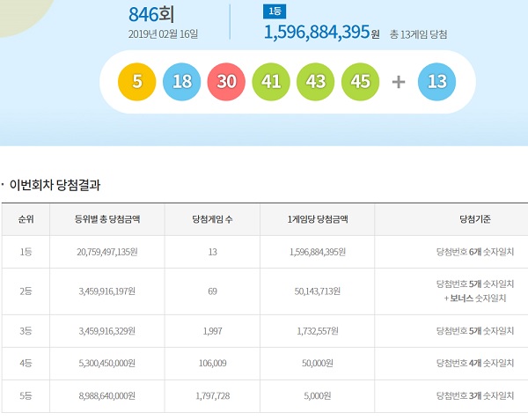Select per-game prize 5,000원
This screenshot has width=528, height=420.
tap(318, 395)
